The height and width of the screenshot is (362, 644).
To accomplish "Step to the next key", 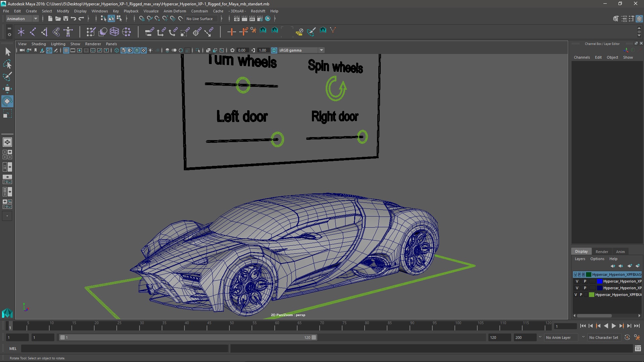I will [621, 326].
